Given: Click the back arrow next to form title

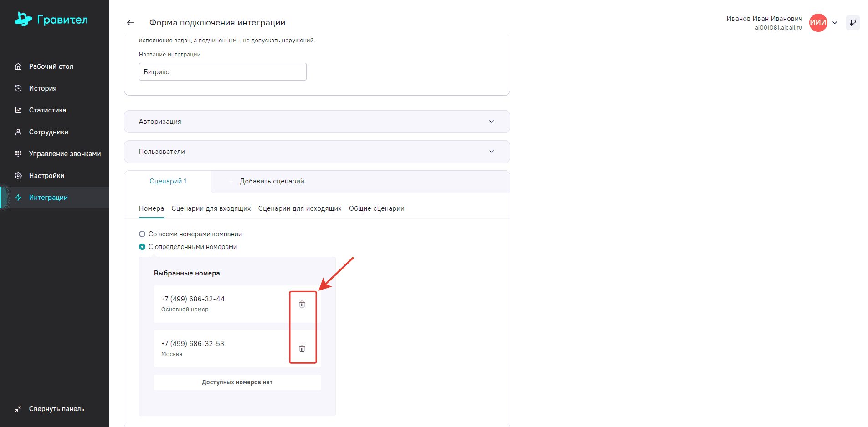Looking at the screenshot, I should [131, 23].
